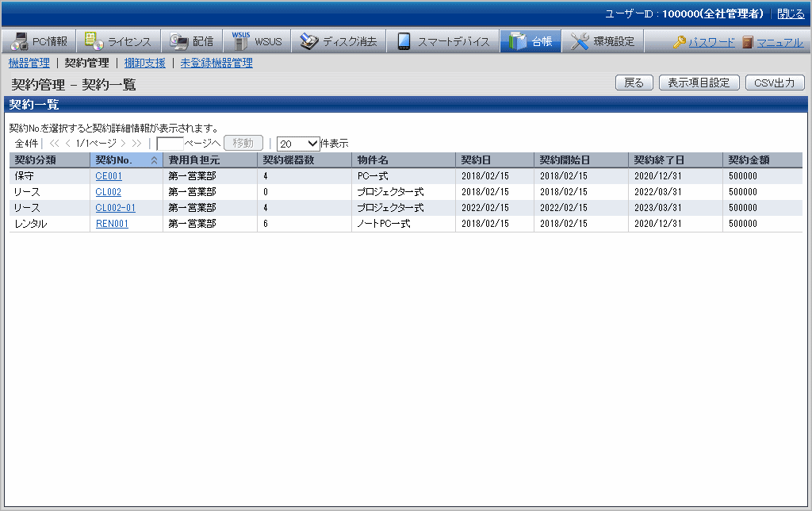
Task: Expand the 20件表示 page size dropdown
Action: click(298, 144)
